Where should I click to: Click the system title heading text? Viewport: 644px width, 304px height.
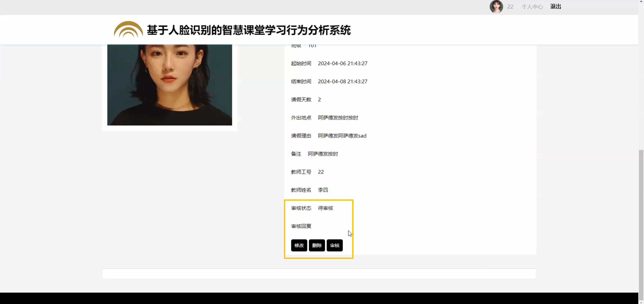click(249, 30)
